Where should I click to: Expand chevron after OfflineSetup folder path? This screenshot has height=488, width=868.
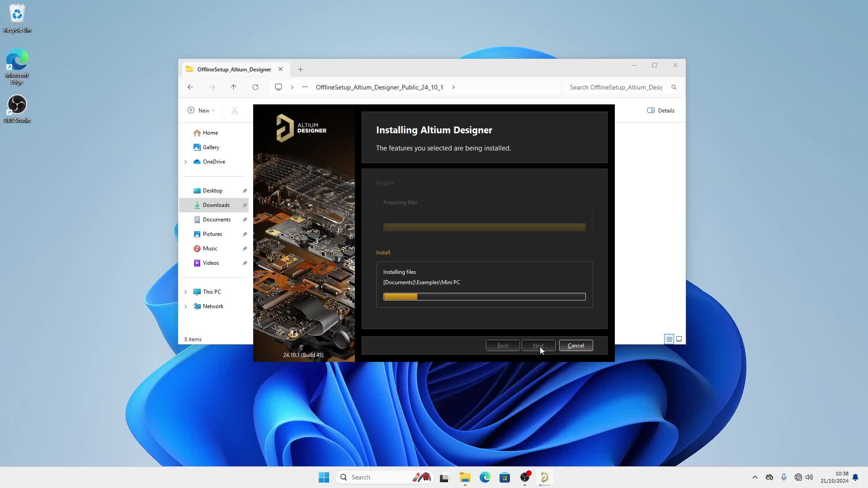pos(453,87)
